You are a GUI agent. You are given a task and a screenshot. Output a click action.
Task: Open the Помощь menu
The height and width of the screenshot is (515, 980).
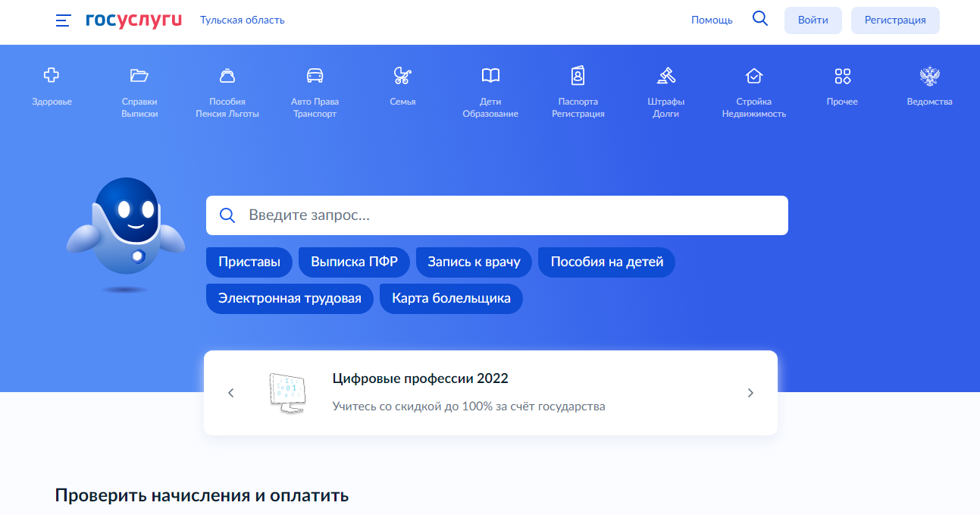711,19
